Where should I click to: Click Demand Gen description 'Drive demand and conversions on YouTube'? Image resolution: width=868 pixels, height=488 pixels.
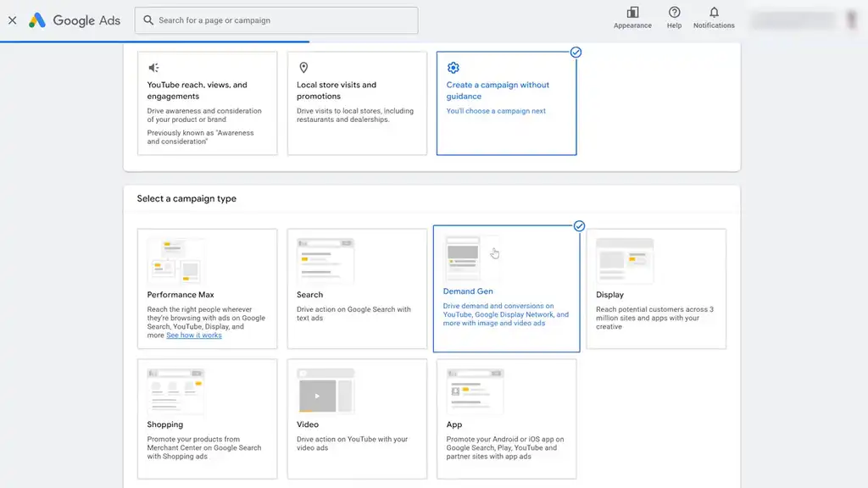click(x=505, y=314)
